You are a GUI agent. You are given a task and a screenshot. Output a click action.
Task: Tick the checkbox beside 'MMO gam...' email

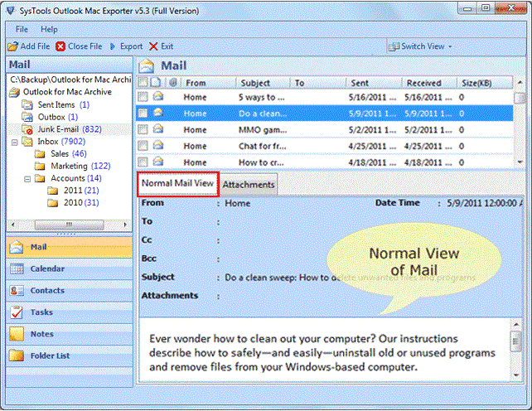[x=143, y=129]
